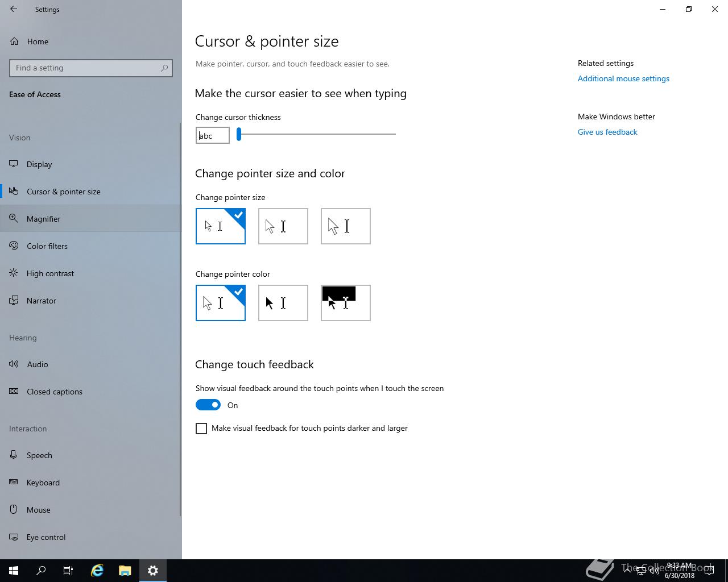Select the black pointer color option

(283, 303)
